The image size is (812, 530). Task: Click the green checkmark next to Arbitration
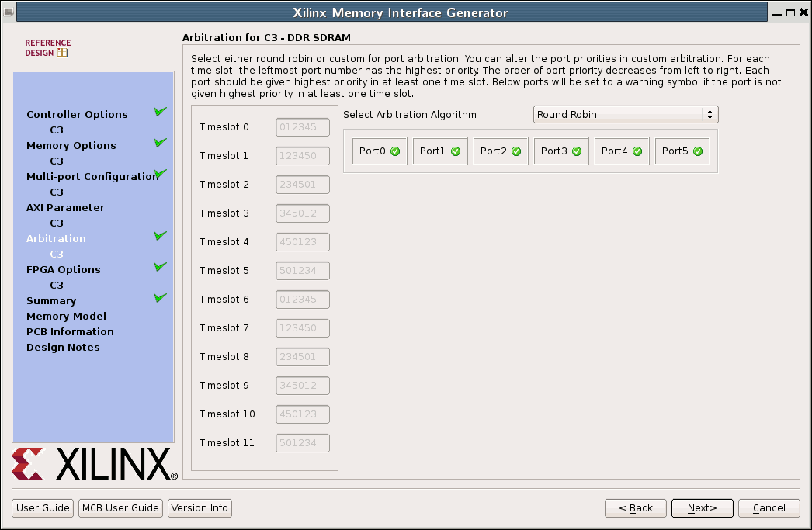(x=160, y=235)
